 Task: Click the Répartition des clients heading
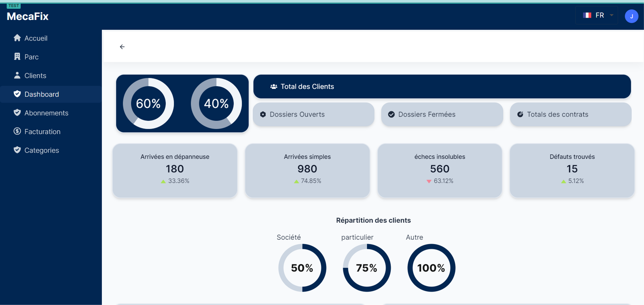tap(373, 220)
